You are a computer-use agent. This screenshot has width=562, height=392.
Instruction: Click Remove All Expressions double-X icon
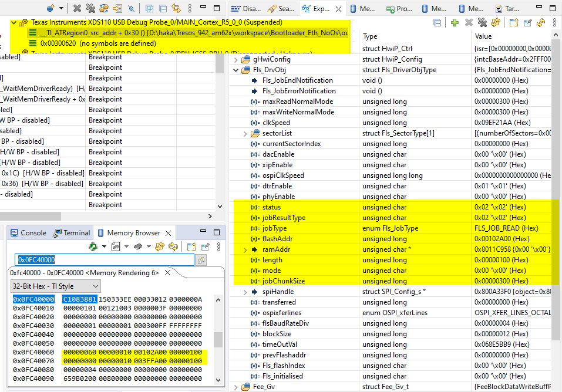click(482, 23)
